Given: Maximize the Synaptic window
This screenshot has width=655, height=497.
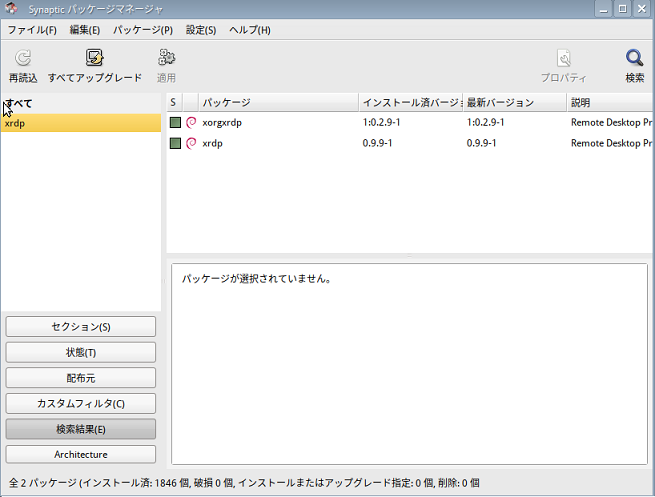Looking at the screenshot, I should [622, 9].
